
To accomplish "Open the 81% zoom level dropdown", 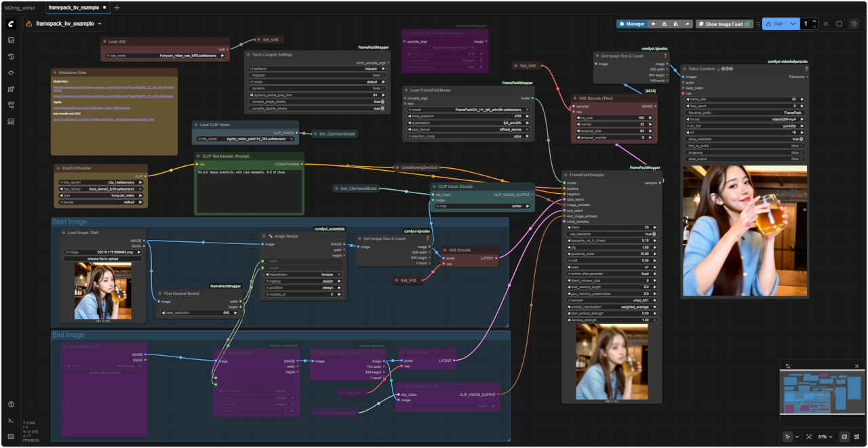I will click(825, 436).
